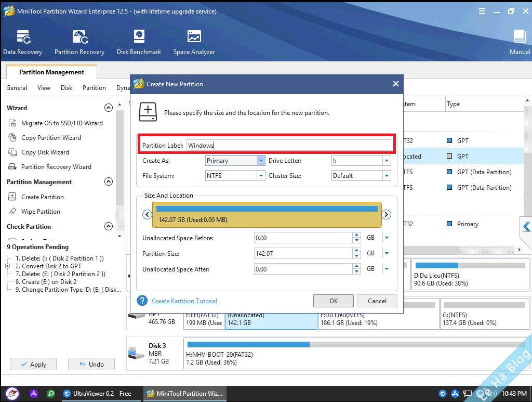Click the Copy Partition Wizard icon

pos(12,137)
